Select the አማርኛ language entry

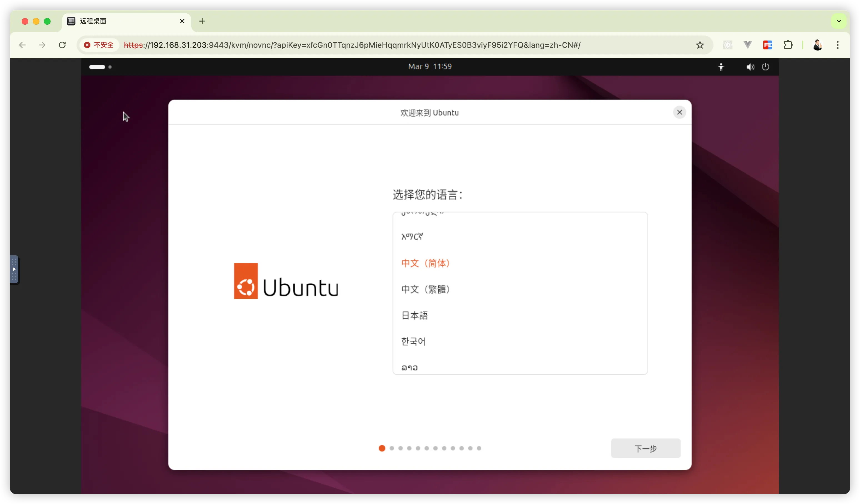520,237
